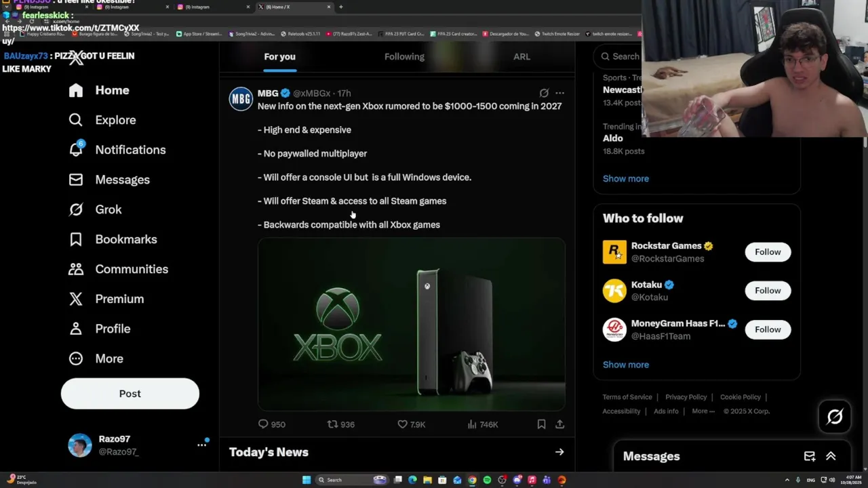Open Privacy Policy link

click(686, 397)
